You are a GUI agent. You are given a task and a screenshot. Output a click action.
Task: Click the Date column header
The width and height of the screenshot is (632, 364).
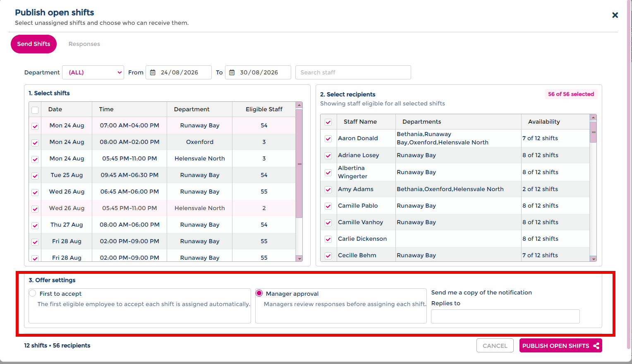tap(55, 109)
